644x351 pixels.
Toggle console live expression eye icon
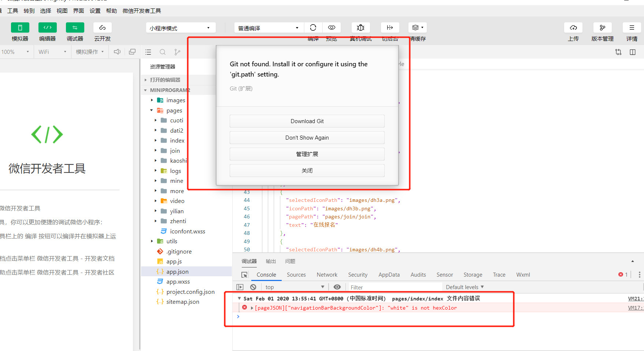coord(337,287)
